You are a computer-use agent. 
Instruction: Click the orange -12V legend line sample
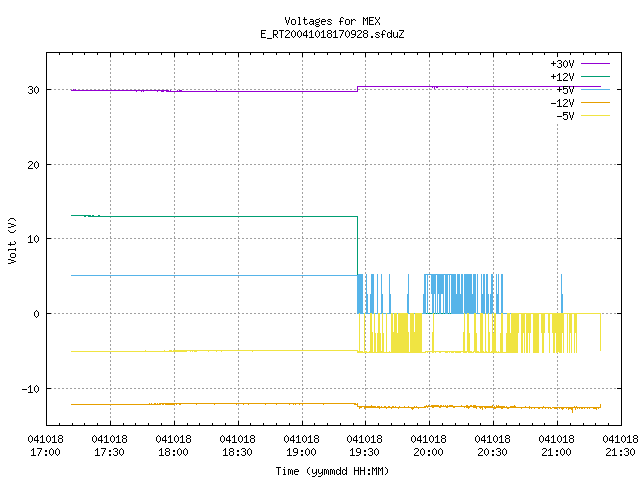tap(595, 102)
